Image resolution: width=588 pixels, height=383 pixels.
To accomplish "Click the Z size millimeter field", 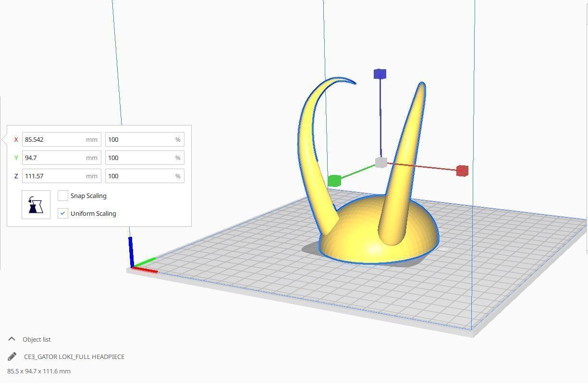I will pyautogui.click(x=61, y=176).
